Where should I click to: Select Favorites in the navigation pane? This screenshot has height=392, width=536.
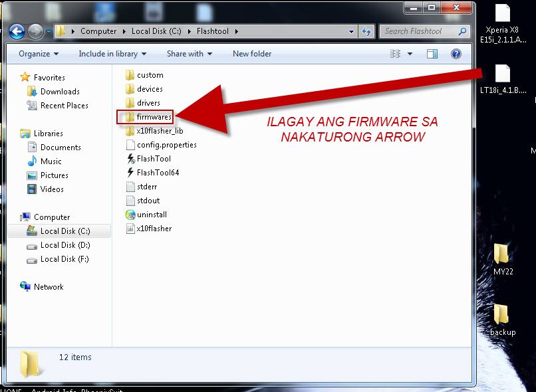43,78
